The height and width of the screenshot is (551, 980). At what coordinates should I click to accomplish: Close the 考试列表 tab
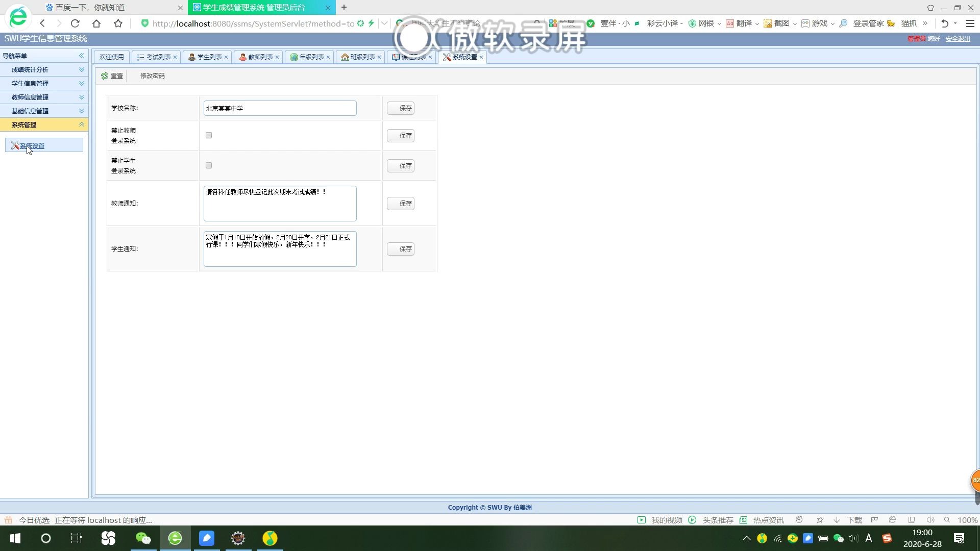click(175, 57)
